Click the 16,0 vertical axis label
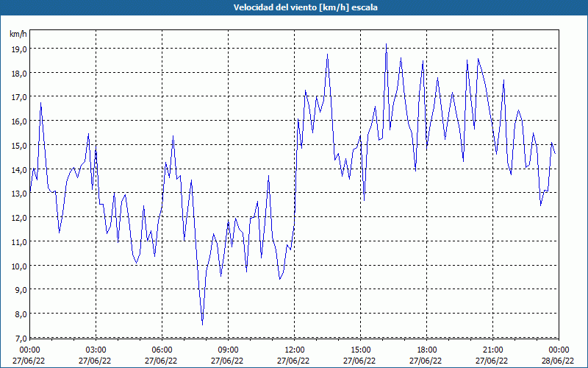Image resolution: width=588 pixels, height=368 pixels. (19, 121)
